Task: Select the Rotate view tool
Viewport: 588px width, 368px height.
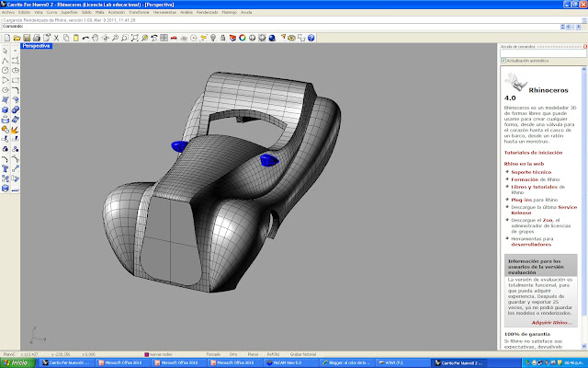Action: [106, 38]
